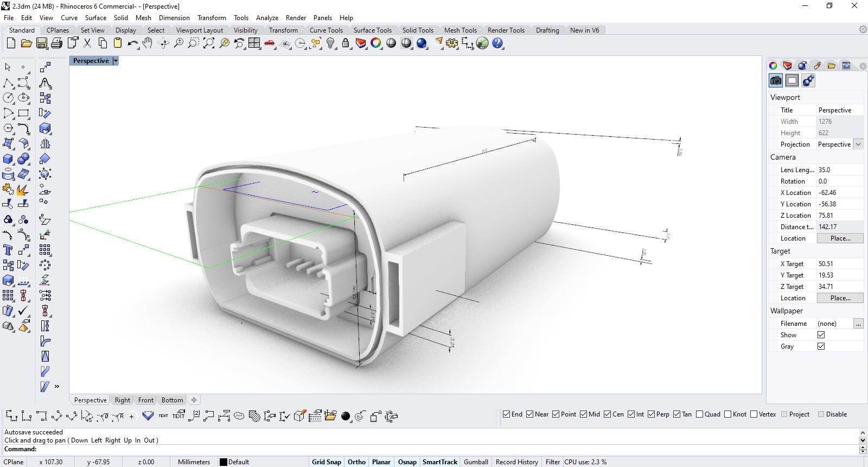Open the Surface menu
The height and width of the screenshot is (467, 868).
95,18
